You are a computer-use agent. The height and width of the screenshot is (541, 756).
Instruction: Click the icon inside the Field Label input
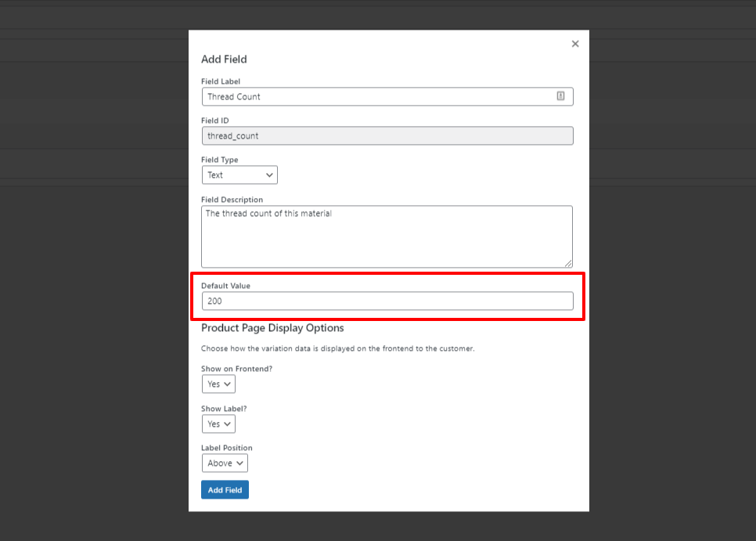[x=561, y=96]
